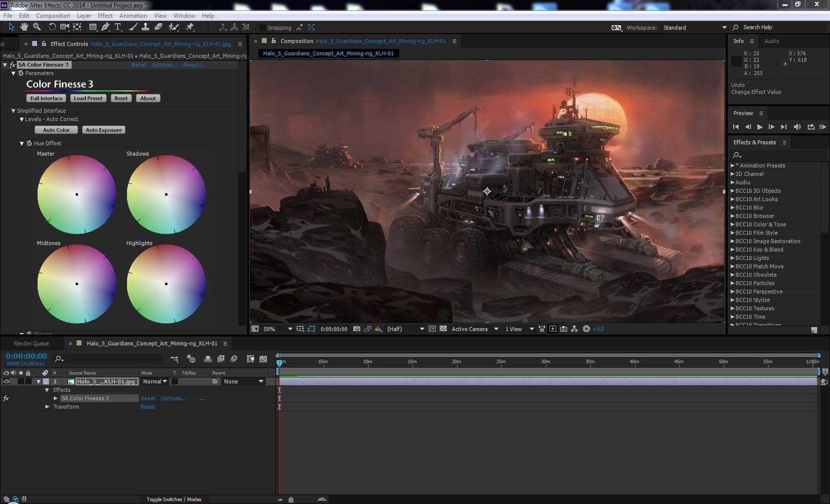
Task: Open the Animation menu
Action: tap(133, 16)
